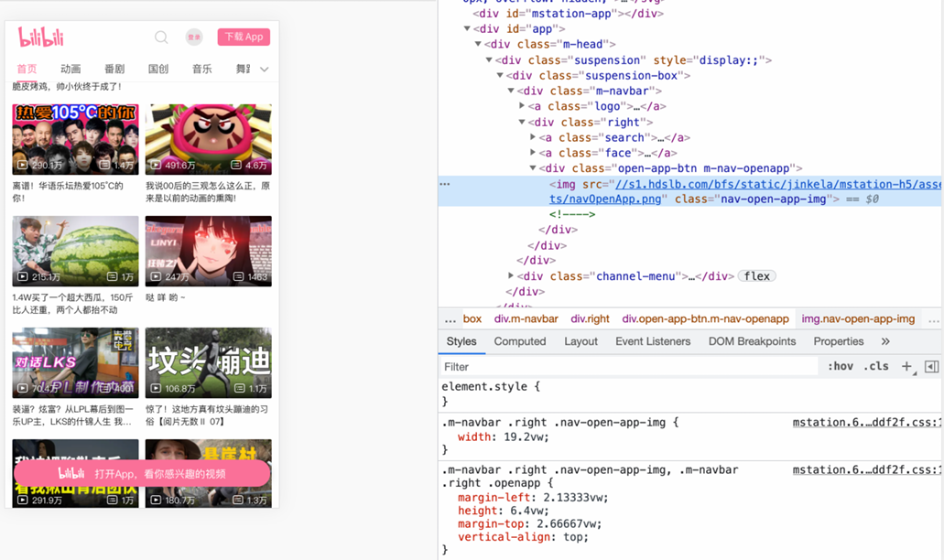This screenshot has height=560, width=944.
Task: Click the bilibili logo in the header
Action: click(x=41, y=38)
